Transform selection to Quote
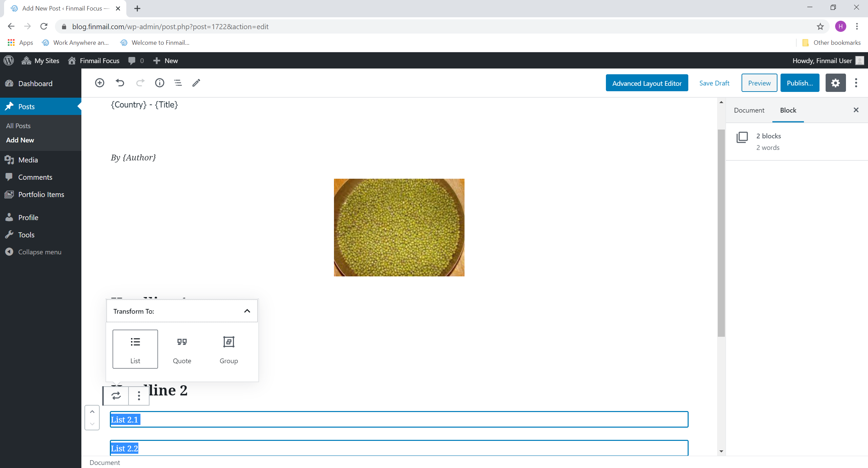The width and height of the screenshot is (868, 468). 182,349
